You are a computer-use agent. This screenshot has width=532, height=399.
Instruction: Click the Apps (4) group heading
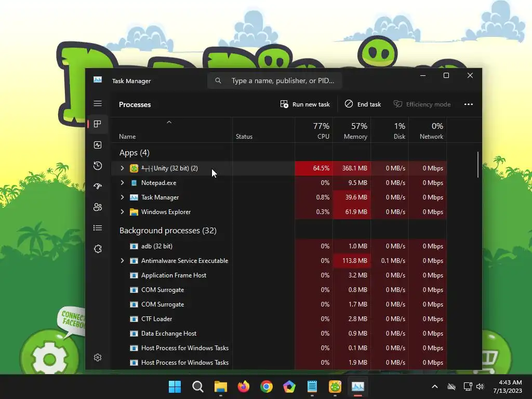coord(135,153)
